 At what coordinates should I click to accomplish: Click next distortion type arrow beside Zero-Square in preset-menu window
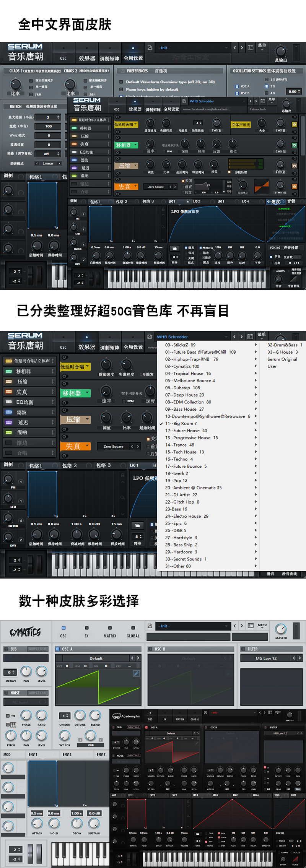point(138,446)
